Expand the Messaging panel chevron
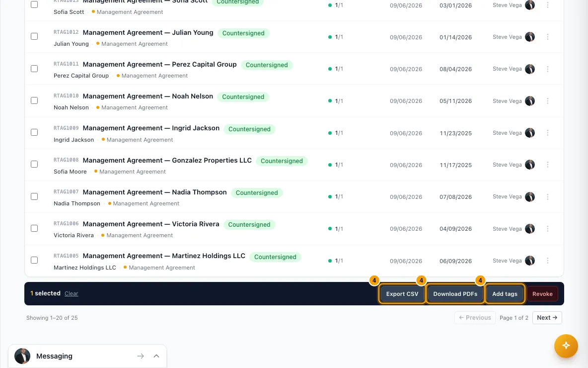Screen dimensions: 588x368 156,356
